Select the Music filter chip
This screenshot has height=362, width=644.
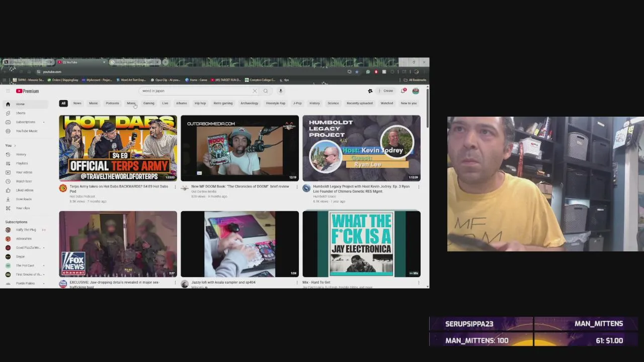point(94,103)
